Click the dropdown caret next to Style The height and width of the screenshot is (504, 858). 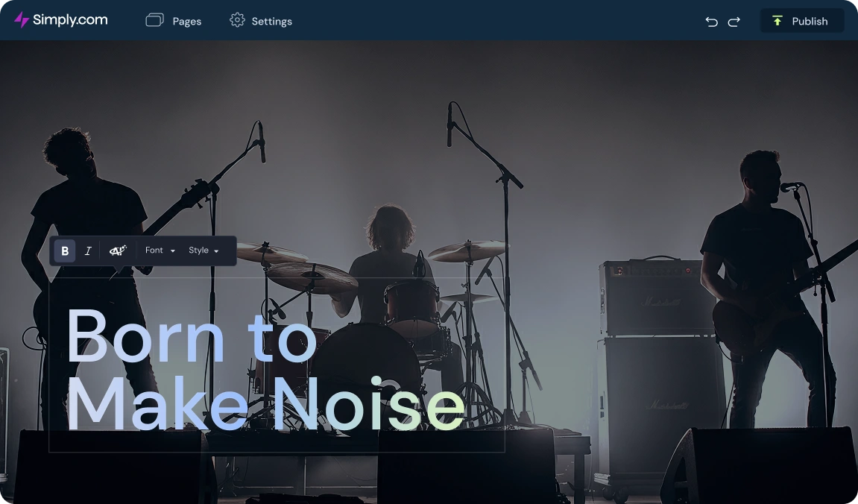(216, 251)
